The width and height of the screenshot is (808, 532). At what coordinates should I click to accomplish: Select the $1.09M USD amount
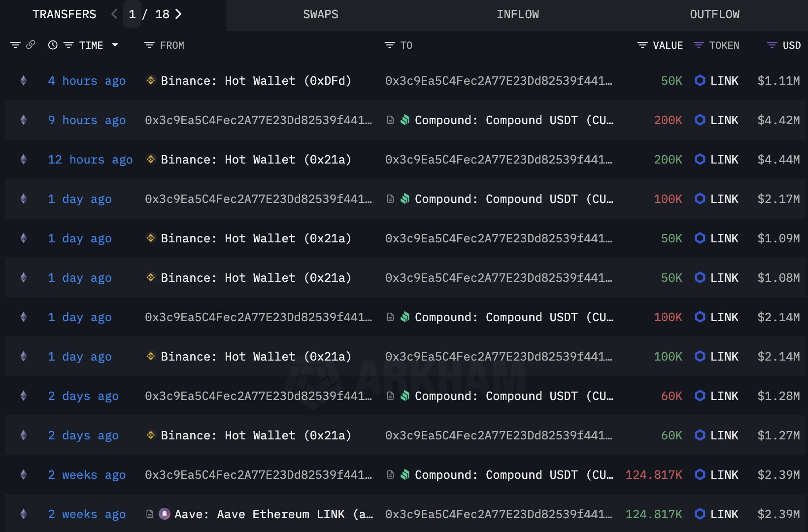[x=778, y=238]
